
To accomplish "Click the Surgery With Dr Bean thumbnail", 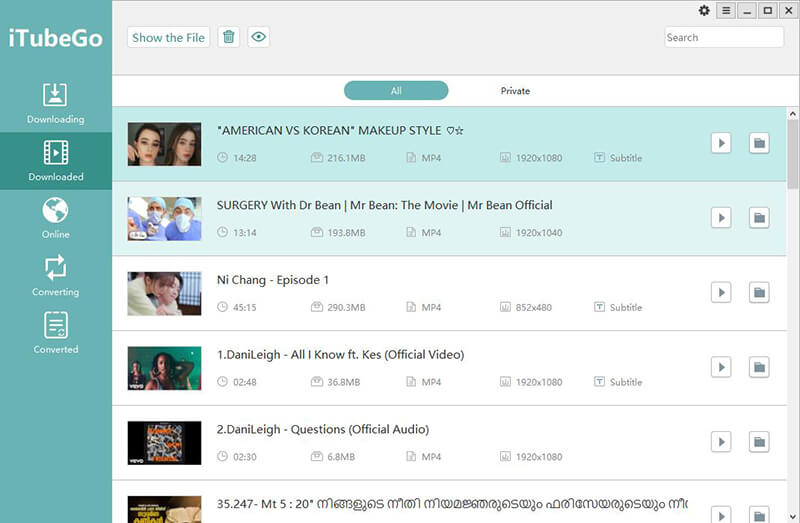I will pyautogui.click(x=164, y=218).
